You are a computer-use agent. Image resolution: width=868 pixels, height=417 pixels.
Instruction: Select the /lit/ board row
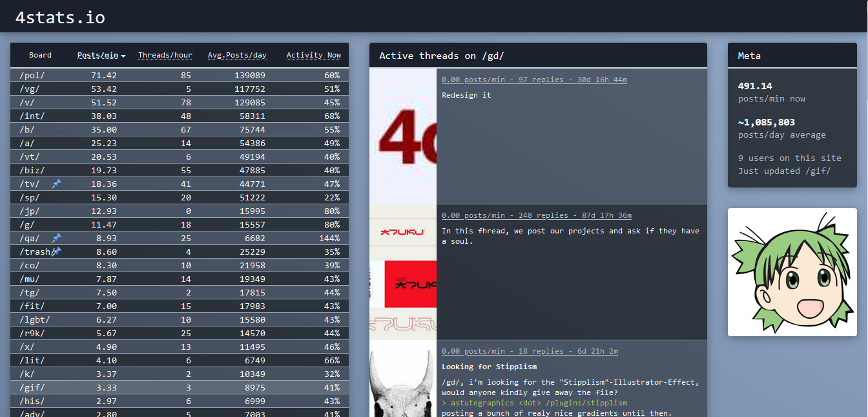coord(180,361)
